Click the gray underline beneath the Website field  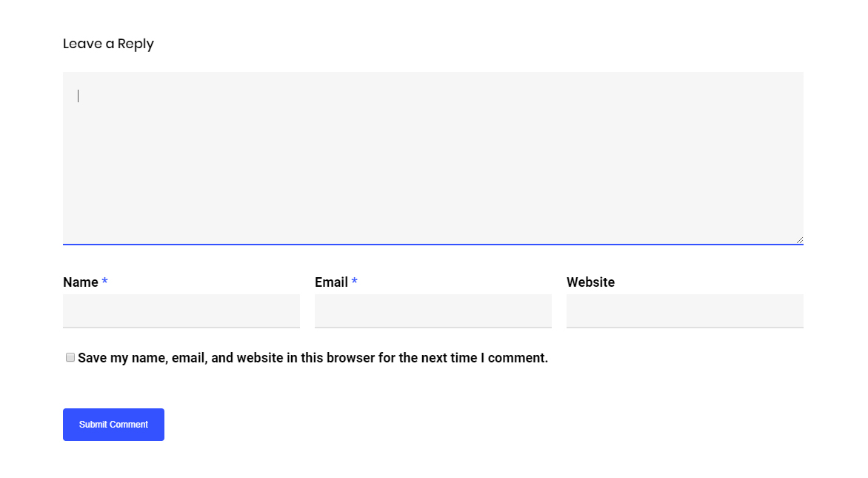coord(685,327)
